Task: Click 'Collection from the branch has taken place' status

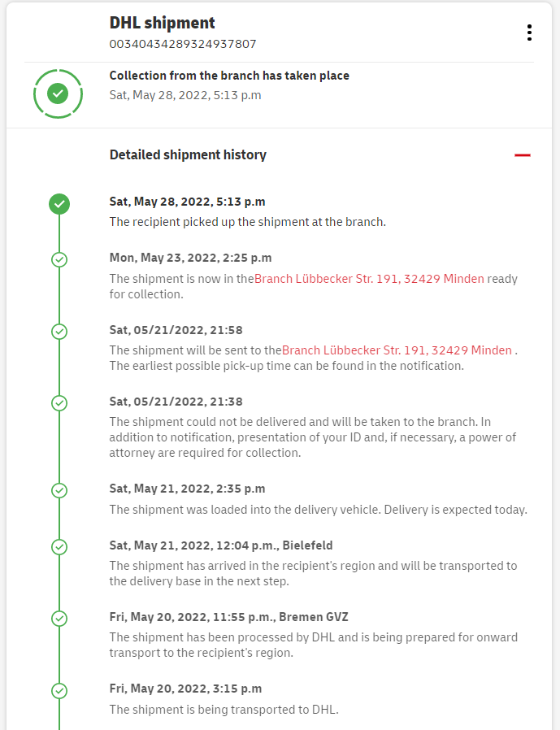Action: pos(229,76)
